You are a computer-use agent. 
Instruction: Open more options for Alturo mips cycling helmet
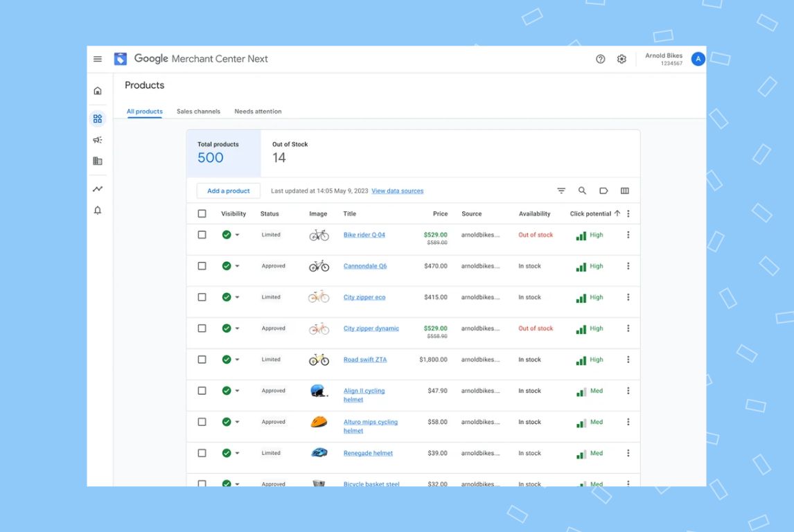628,422
